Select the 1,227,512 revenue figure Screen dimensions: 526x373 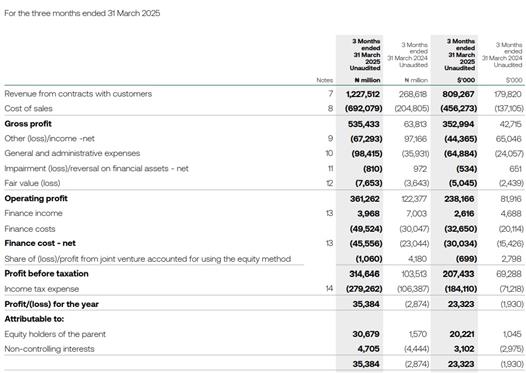click(x=363, y=94)
